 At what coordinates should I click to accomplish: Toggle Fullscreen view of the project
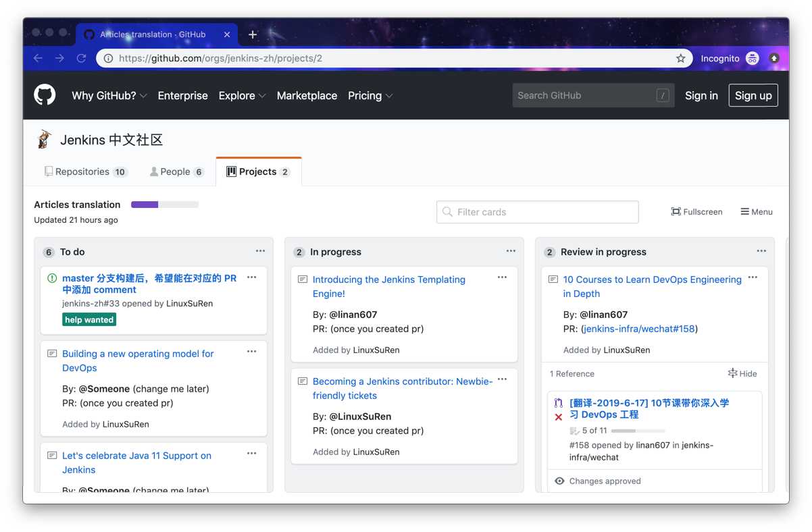pos(696,212)
